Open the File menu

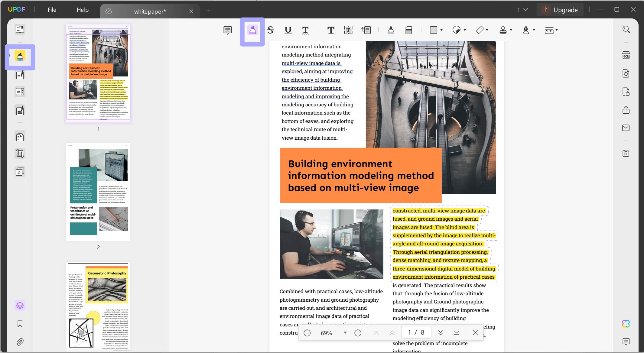point(52,9)
